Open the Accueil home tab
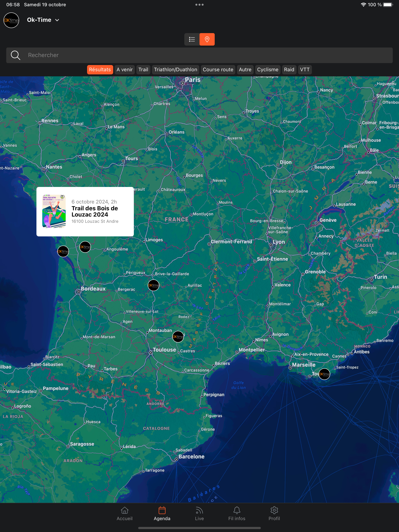The image size is (399, 532). tap(125, 514)
